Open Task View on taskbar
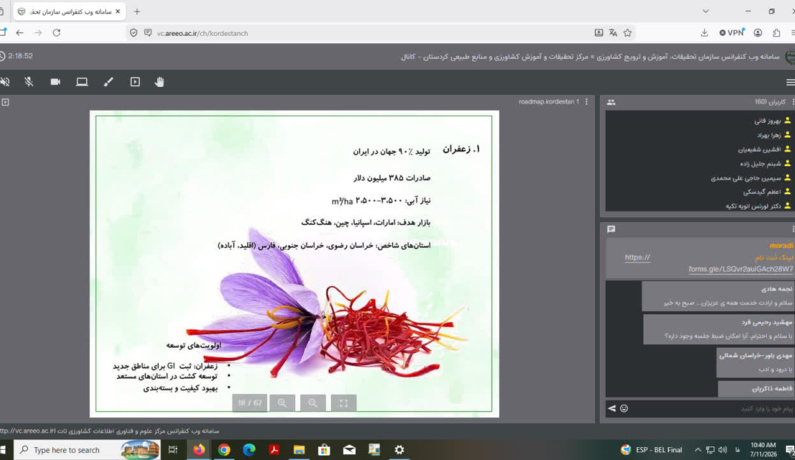 click(x=173, y=450)
